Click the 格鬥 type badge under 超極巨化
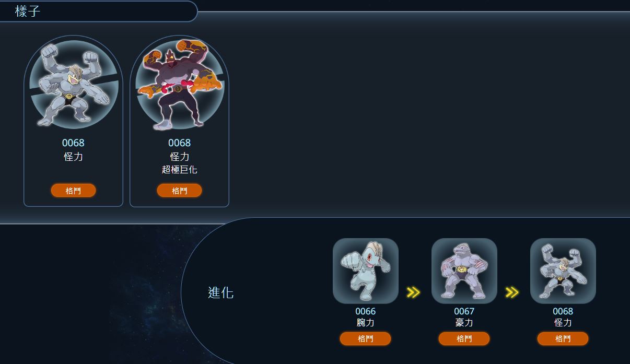The width and height of the screenshot is (630, 364). coord(179,191)
